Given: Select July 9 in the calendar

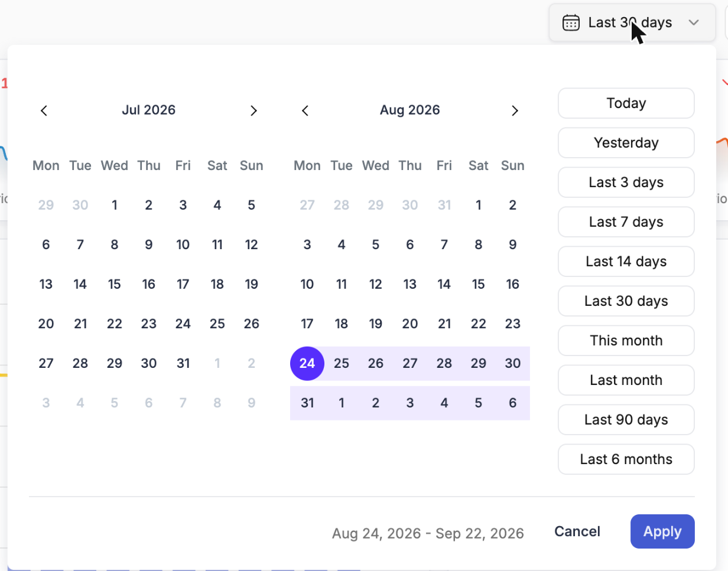Looking at the screenshot, I should pyautogui.click(x=149, y=244).
